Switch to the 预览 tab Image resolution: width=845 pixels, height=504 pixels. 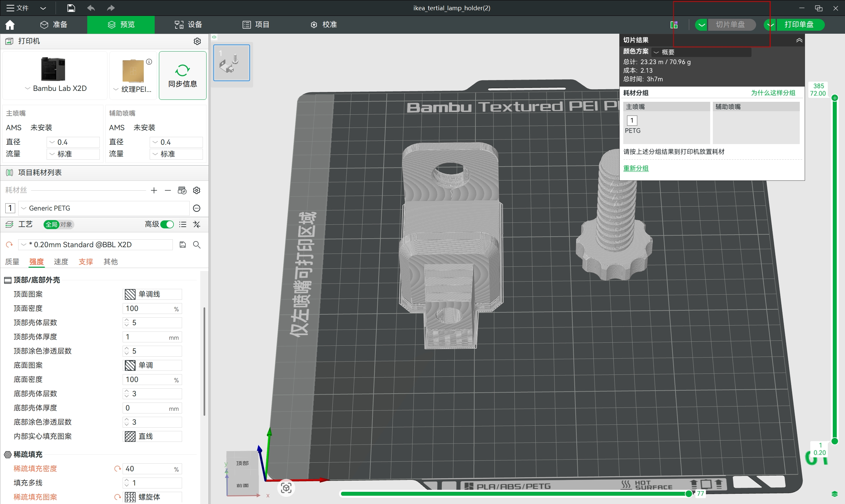tap(121, 24)
